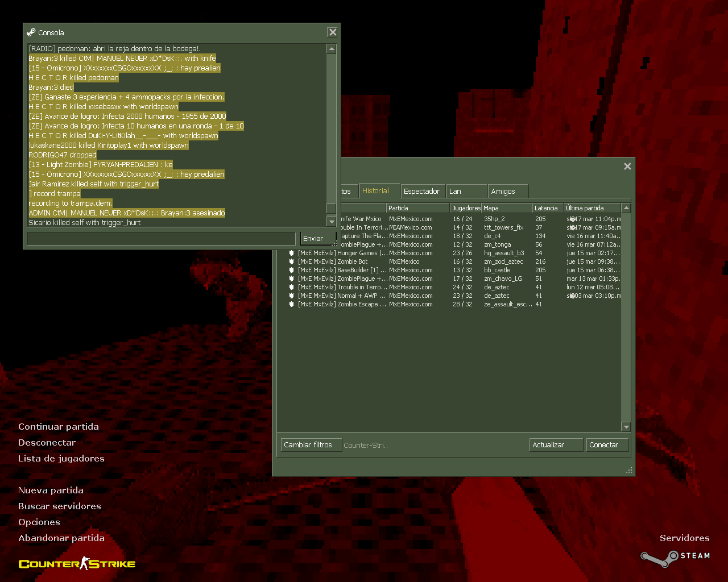Viewport: 728px width, 582px height.
Task: Start a Nueva partida
Action: [51, 490]
